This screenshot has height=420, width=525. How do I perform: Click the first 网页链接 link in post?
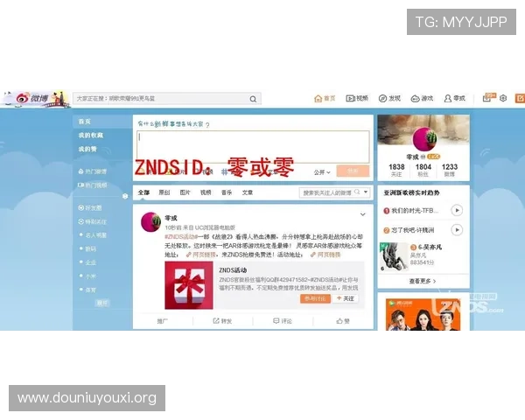(201, 255)
